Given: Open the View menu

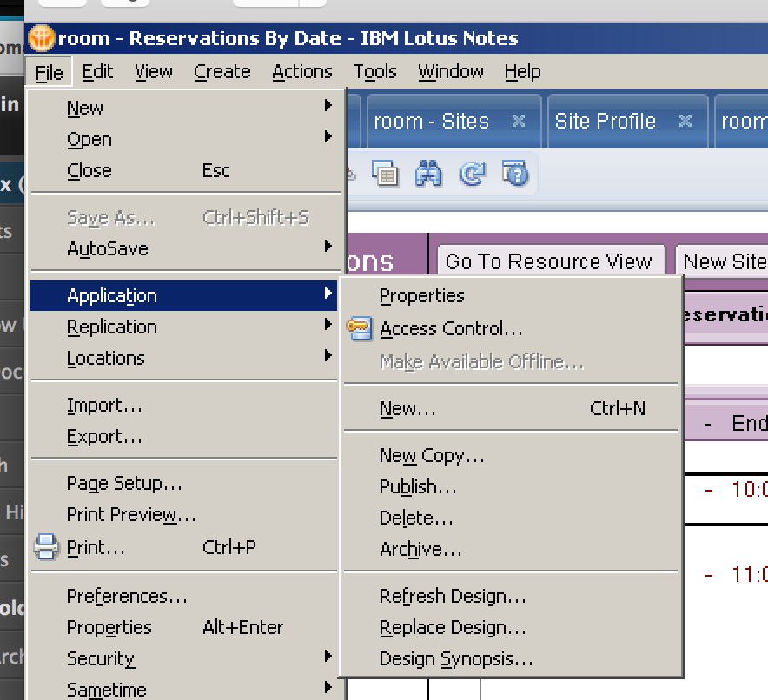Looking at the screenshot, I should point(153,72).
